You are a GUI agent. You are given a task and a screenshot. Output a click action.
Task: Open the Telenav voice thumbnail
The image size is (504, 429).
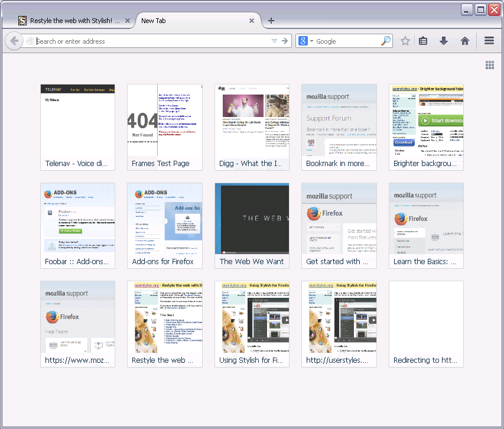click(77, 126)
